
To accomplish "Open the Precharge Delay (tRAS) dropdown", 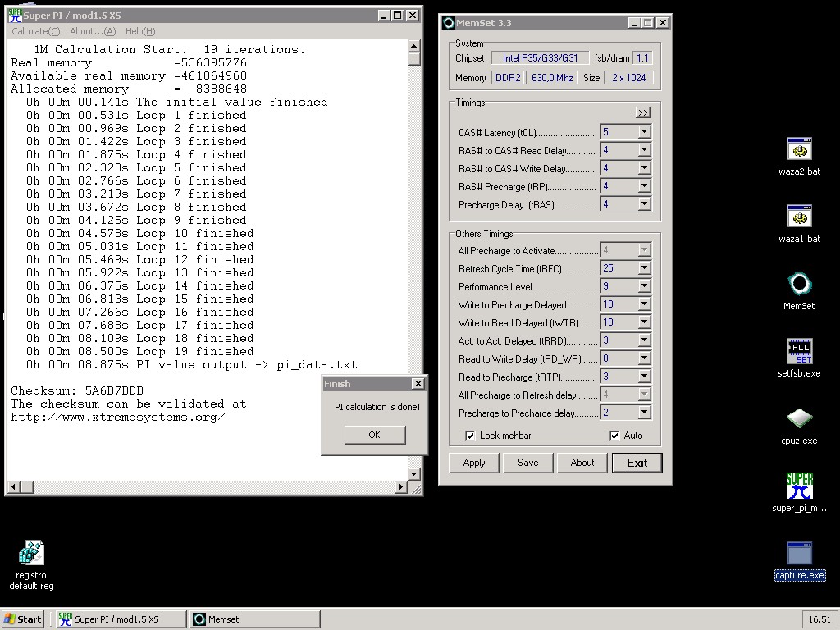I will tap(645, 204).
